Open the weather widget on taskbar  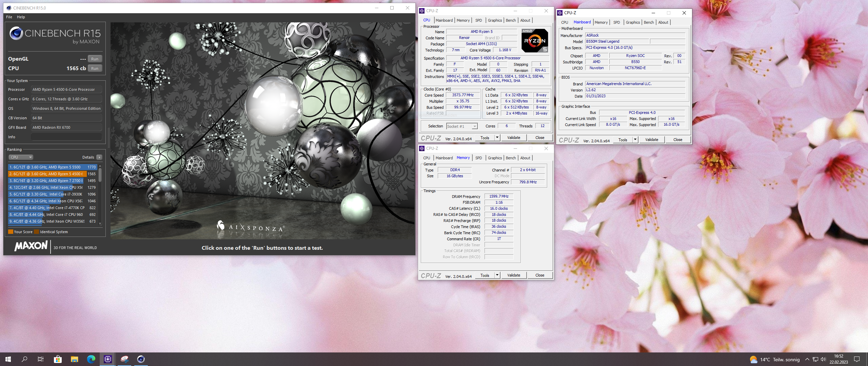click(x=774, y=360)
